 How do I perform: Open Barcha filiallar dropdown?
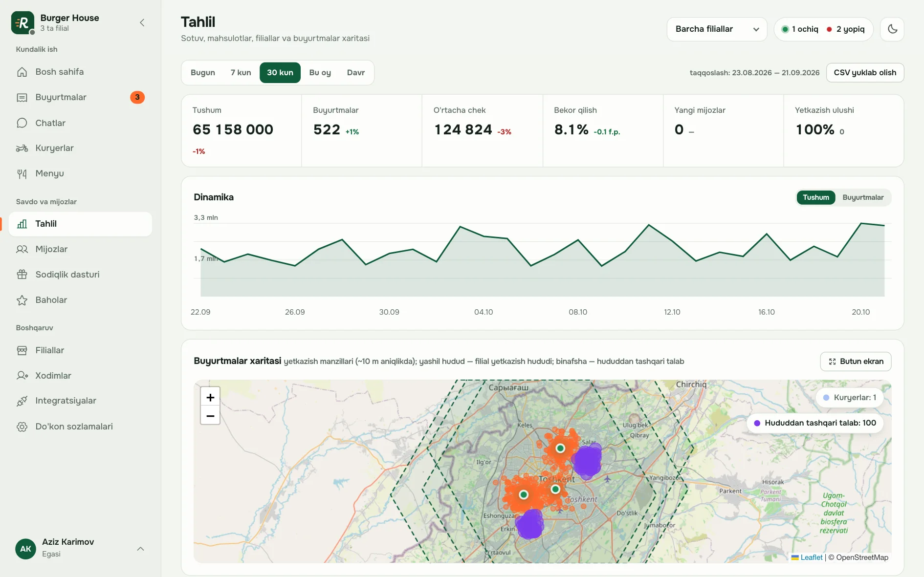[x=717, y=29]
